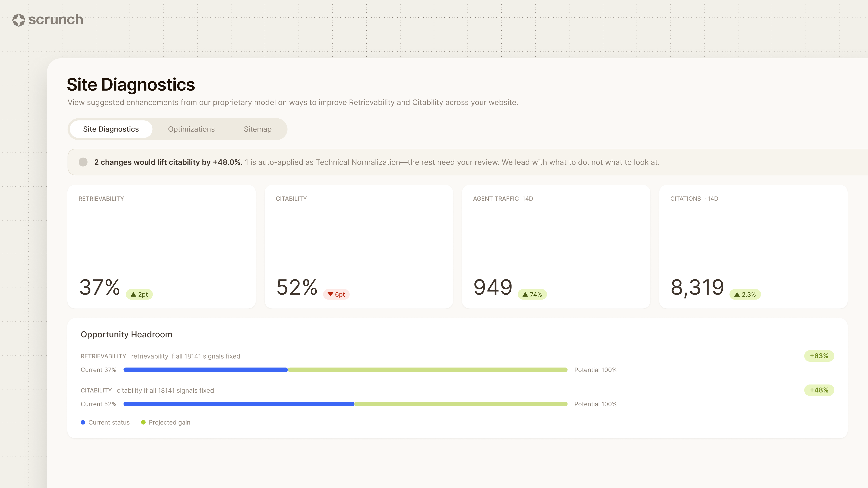
Task: Open the Retrievability 37% card
Action: tap(162, 246)
